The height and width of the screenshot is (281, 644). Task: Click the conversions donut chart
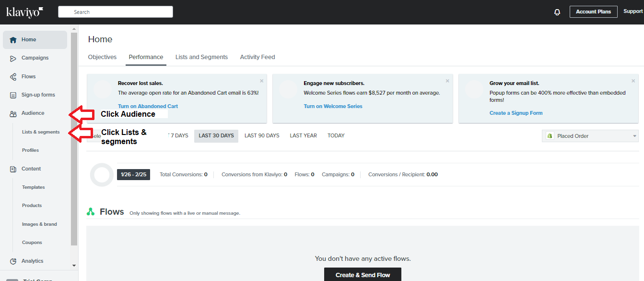pyautogui.click(x=102, y=175)
